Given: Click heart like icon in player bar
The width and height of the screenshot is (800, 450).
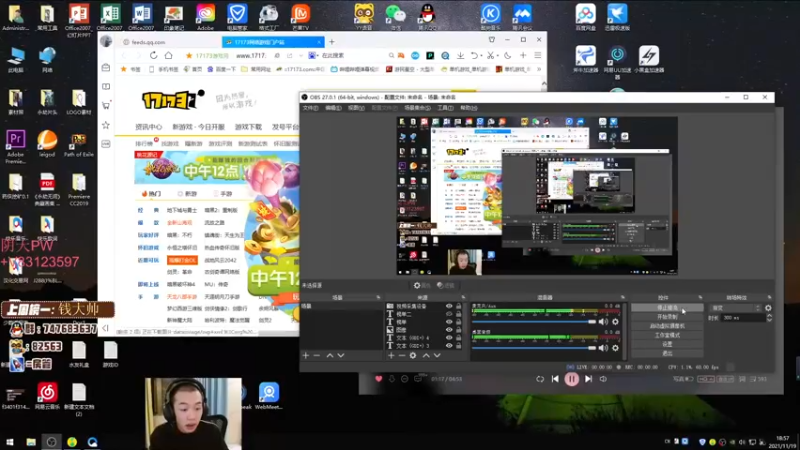Looking at the screenshot, I should [379, 379].
